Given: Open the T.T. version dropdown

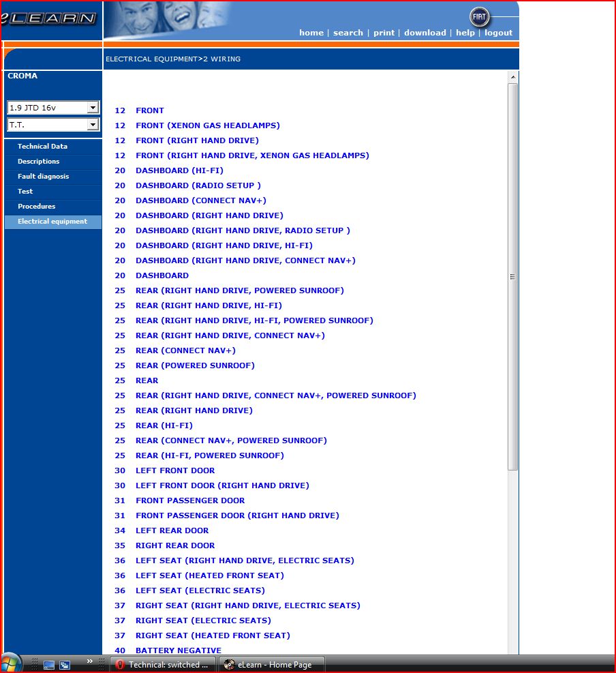Looking at the screenshot, I should click(53, 125).
